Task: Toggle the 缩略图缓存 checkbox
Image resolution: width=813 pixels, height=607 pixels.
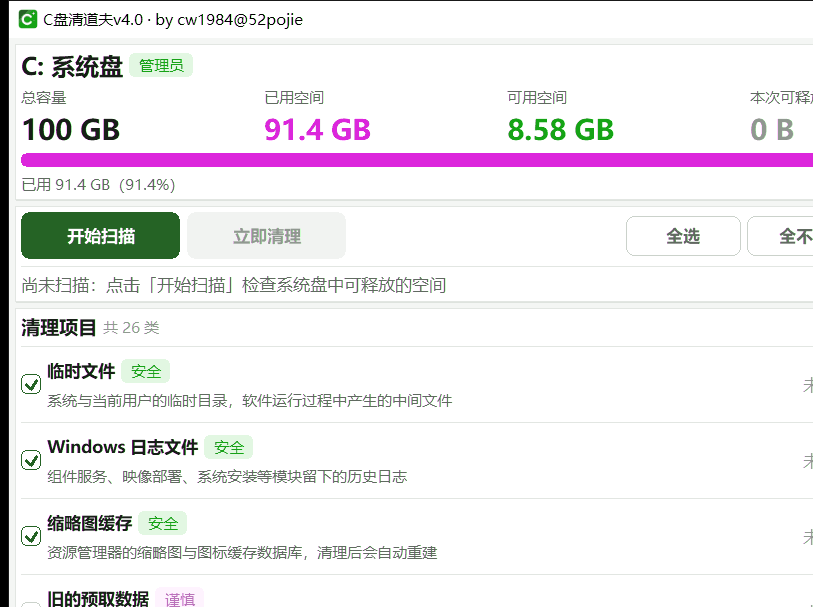Action: pos(31,536)
